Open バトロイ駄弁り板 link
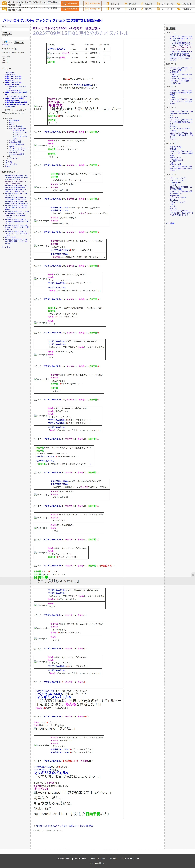Viewport: 195px width, 868px height. 16,126
